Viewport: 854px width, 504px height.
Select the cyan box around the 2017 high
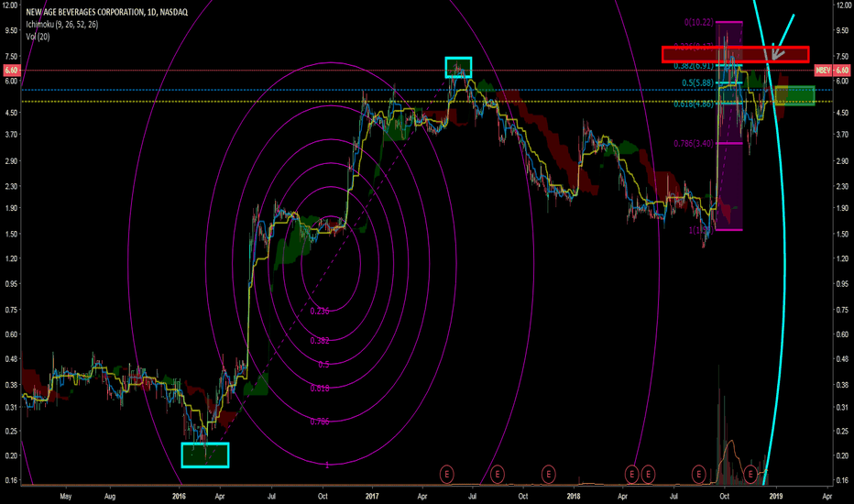tap(458, 67)
